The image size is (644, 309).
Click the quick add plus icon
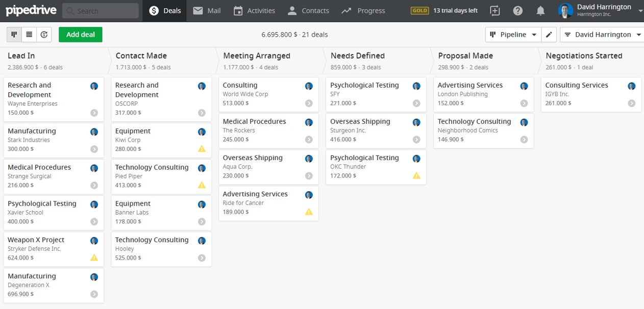coord(494,11)
